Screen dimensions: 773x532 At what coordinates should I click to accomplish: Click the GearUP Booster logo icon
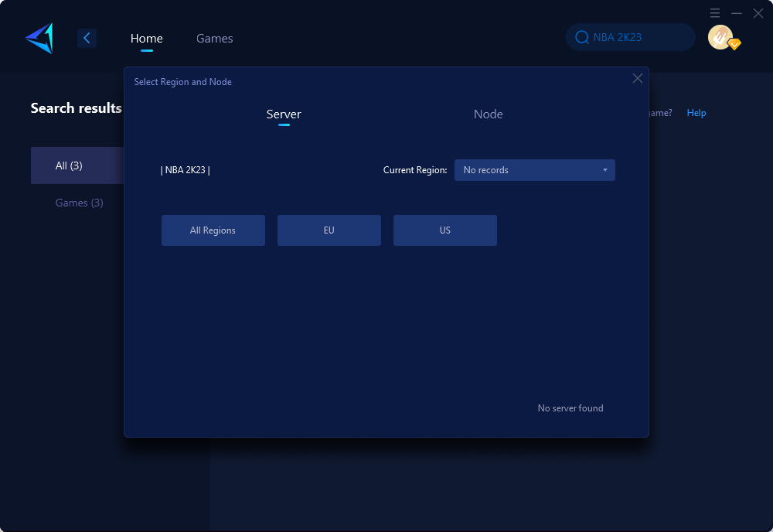pos(39,38)
